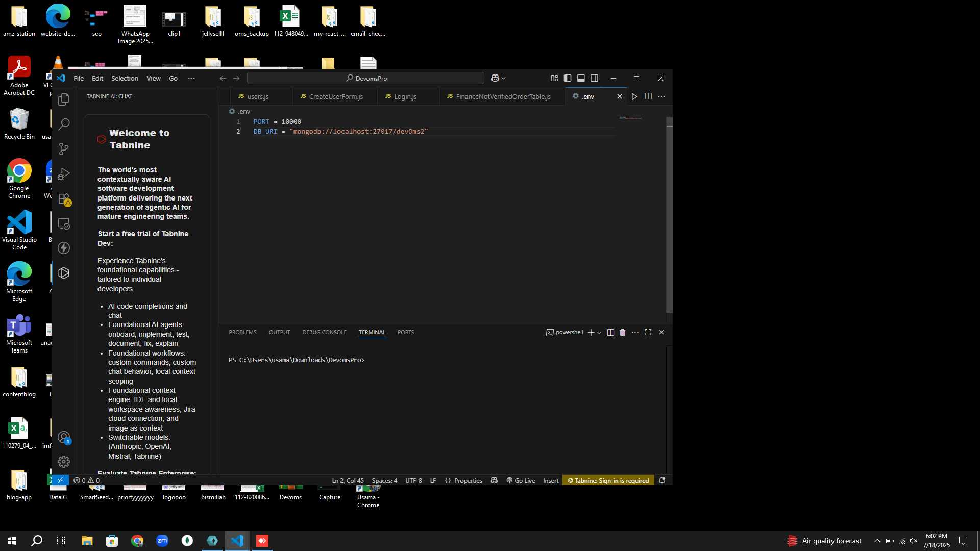
Task: Switch to Ports panel tab
Action: point(406,332)
